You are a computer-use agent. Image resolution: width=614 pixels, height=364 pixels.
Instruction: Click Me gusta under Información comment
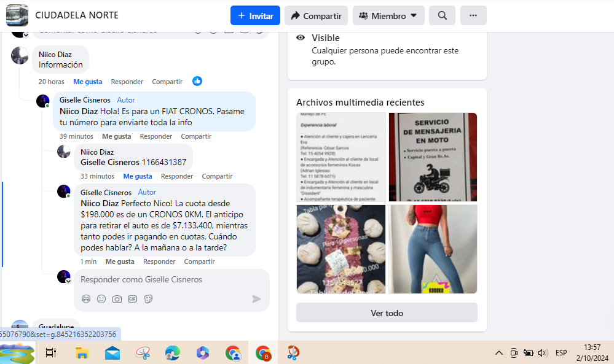(88, 82)
